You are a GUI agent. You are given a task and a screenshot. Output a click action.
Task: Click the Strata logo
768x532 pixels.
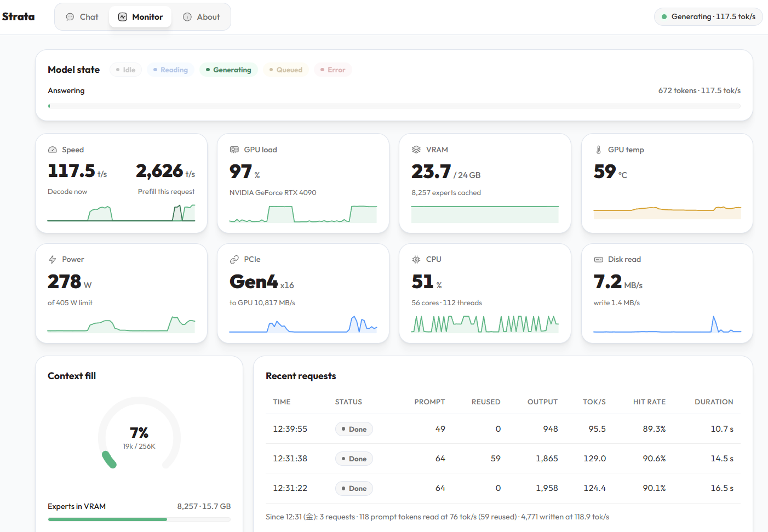click(18, 17)
